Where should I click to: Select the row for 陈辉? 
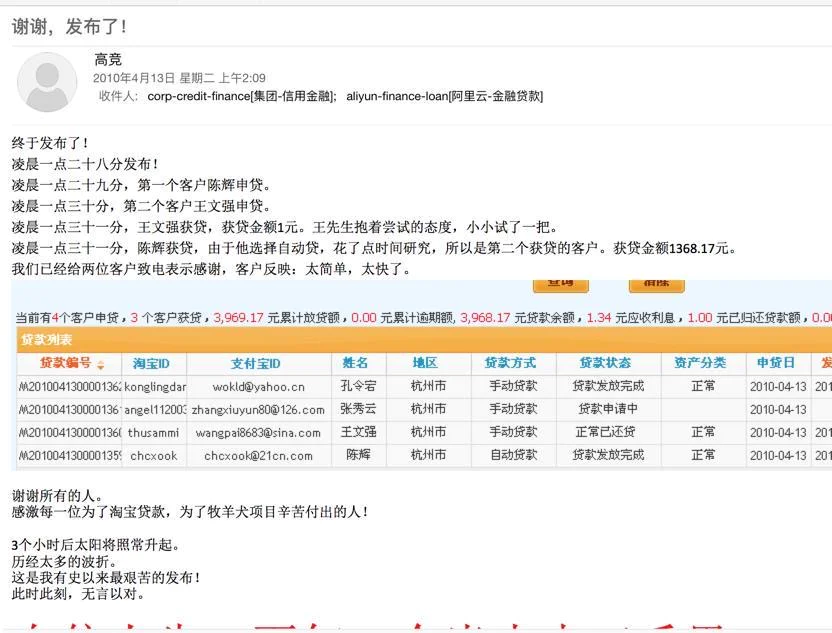pos(356,456)
